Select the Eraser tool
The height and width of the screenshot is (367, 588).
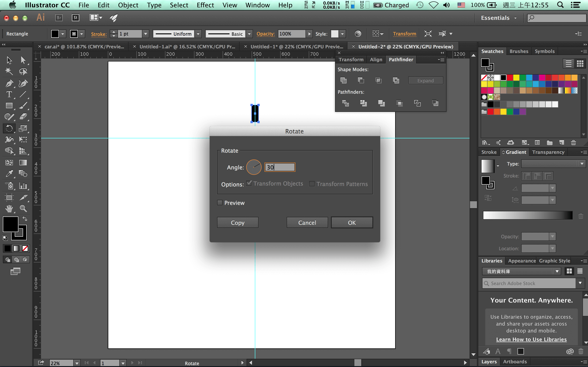(x=23, y=117)
